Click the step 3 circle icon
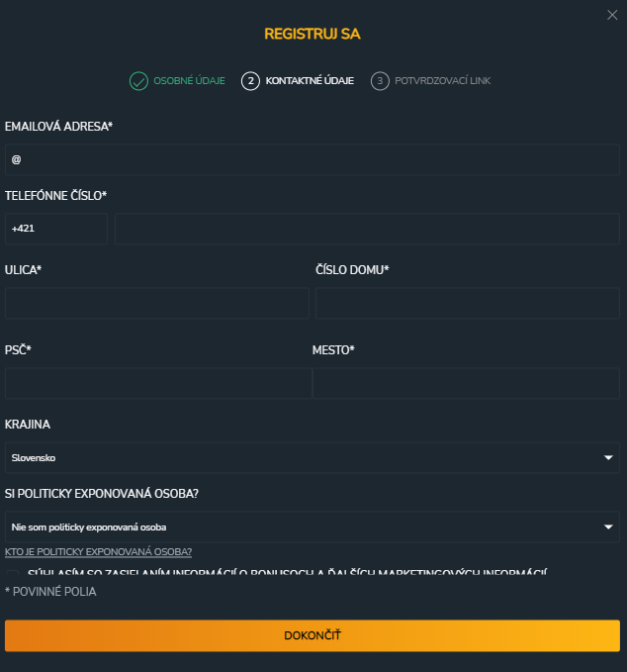627x672 pixels. [x=380, y=81]
